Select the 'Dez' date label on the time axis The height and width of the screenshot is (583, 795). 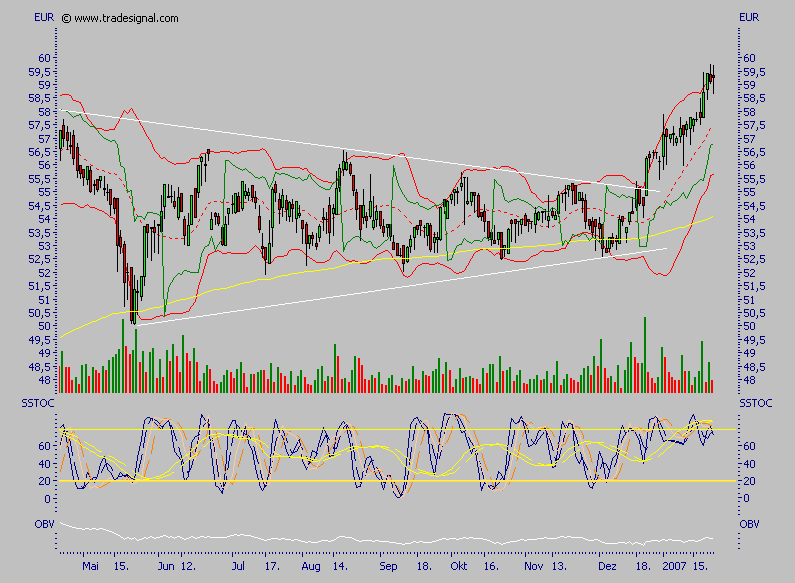[607, 566]
